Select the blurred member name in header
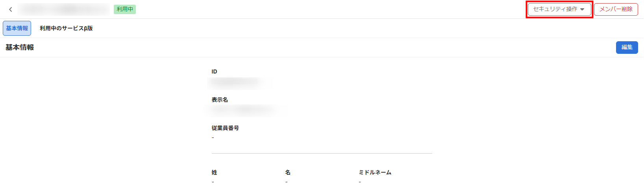This screenshot has height=196, width=644. coord(64,9)
